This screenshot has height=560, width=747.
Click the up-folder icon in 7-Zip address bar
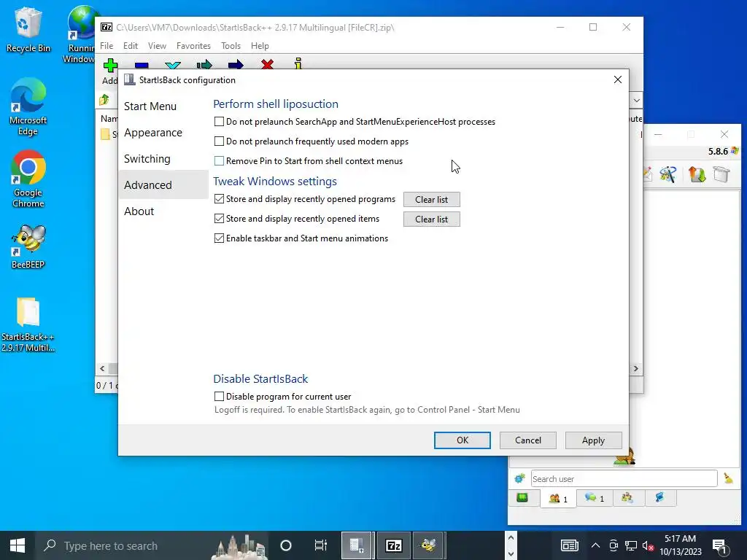coord(104,99)
